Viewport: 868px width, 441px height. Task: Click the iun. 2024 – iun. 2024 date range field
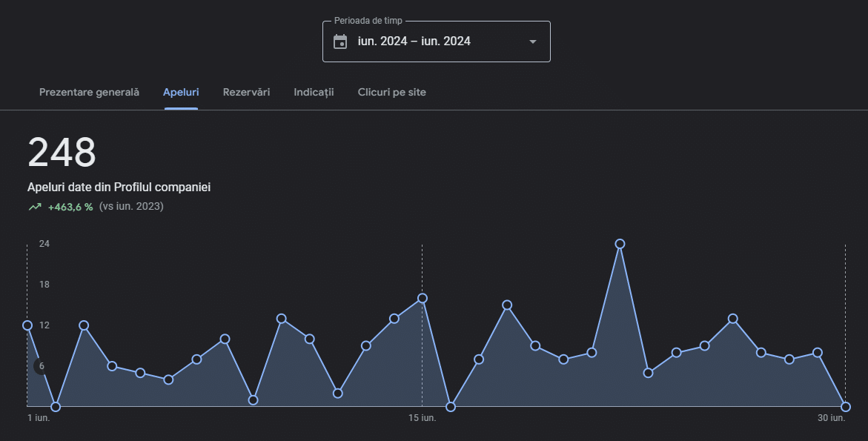[x=414, y=42]
